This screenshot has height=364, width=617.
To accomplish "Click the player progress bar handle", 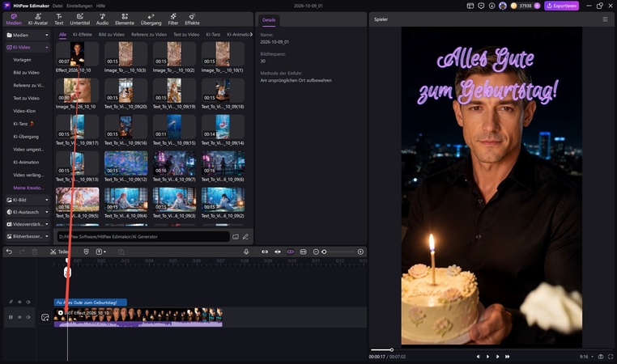I will pyautogui.click(x=392, y=349).
